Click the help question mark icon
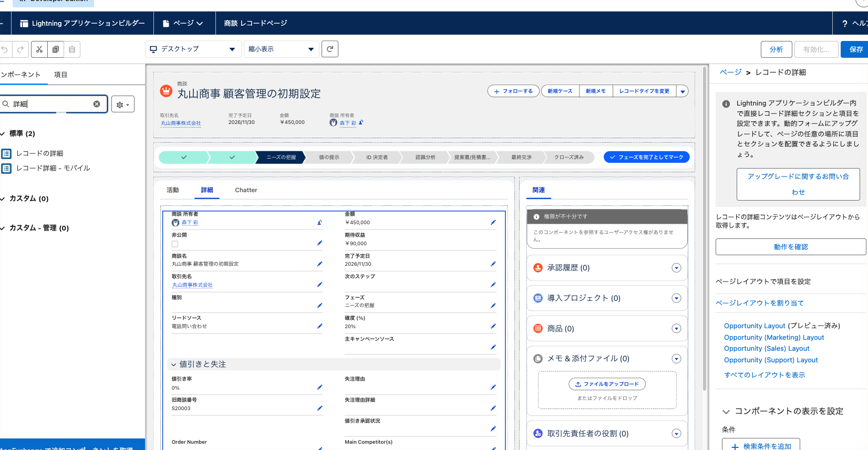The image size is (868, 450). coord(844,24)
